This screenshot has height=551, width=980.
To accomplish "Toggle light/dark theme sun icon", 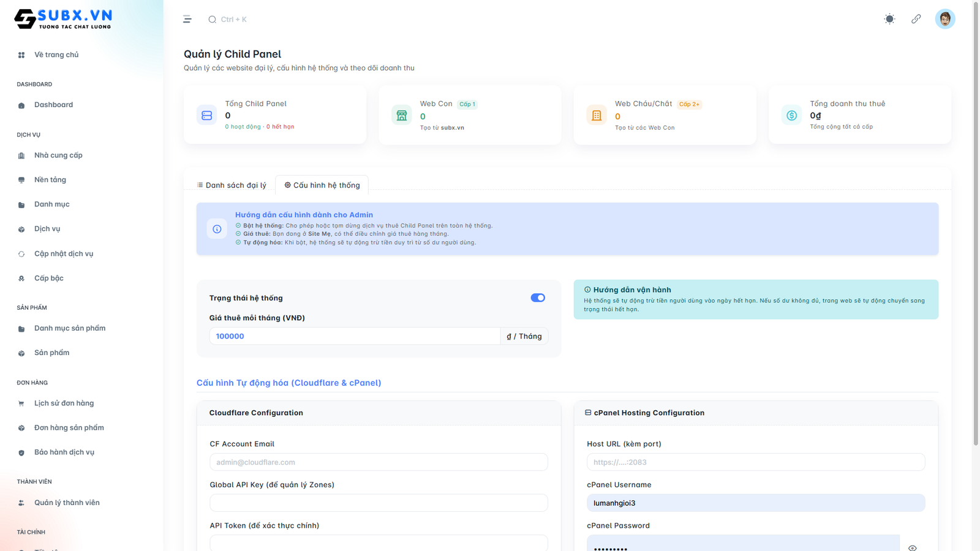I will coord(889,19).
